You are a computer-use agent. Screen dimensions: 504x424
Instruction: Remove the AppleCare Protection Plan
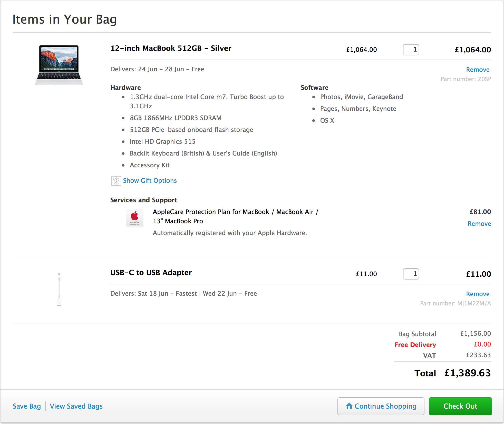pyautogui.click(x=479, y=224)
